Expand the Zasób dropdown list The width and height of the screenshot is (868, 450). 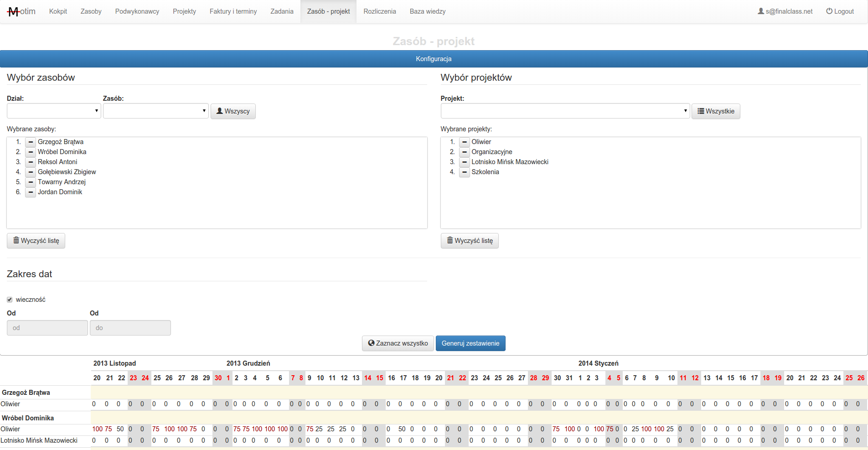(155, 111)
